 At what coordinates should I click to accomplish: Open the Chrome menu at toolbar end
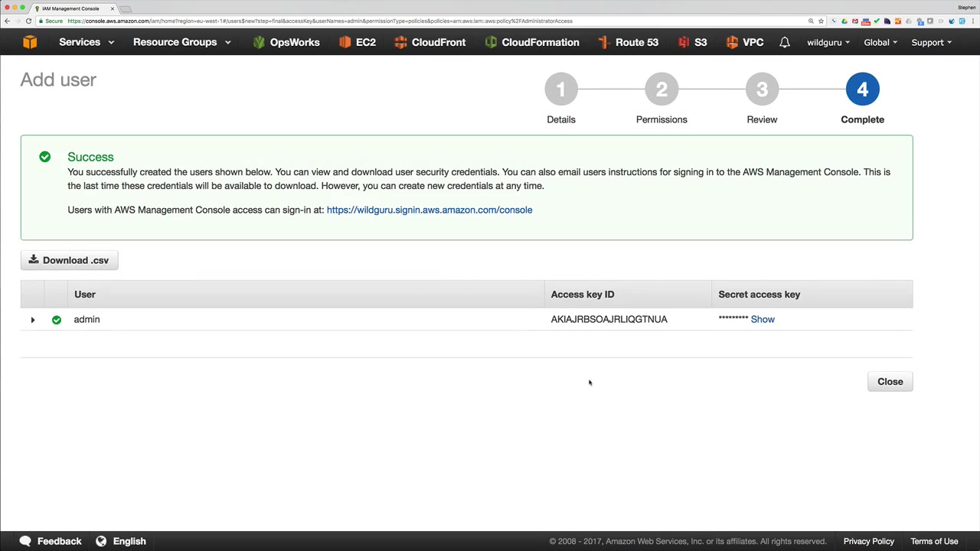(x=972, y=21)
